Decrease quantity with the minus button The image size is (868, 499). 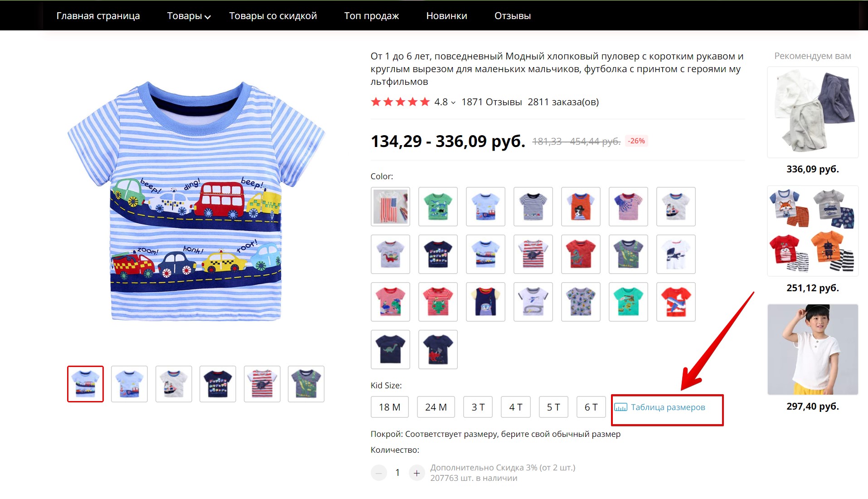[x=379, y=473]
